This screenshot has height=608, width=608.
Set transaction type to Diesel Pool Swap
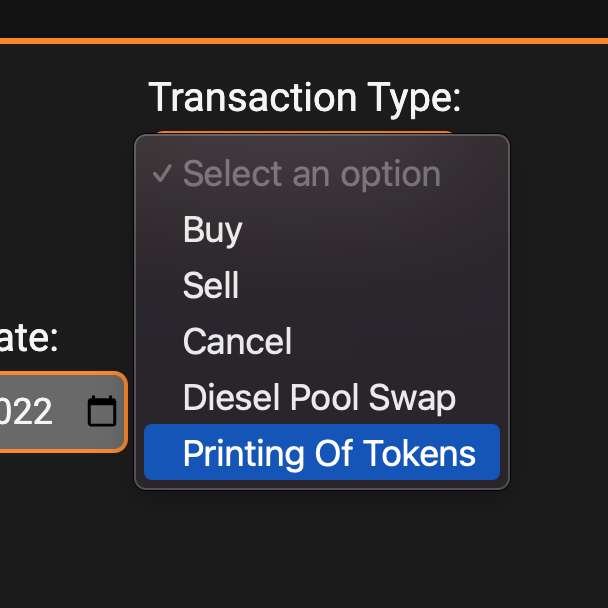319,398
